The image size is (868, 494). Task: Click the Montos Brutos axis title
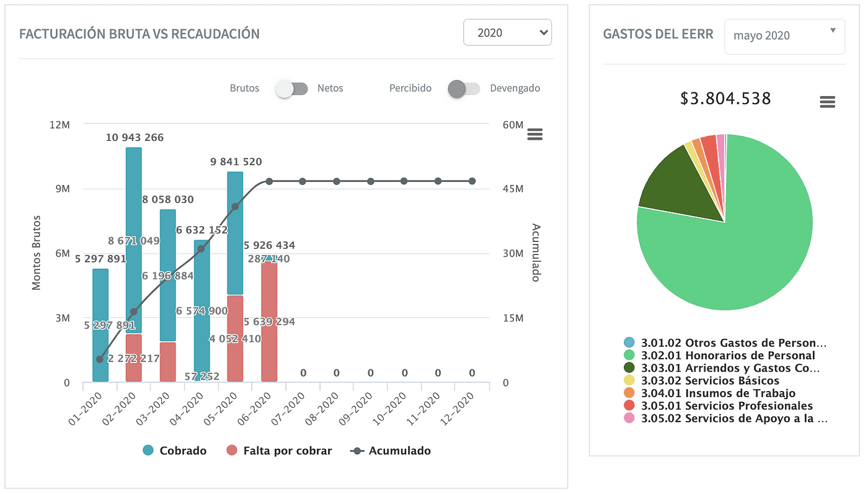point(37,253)
